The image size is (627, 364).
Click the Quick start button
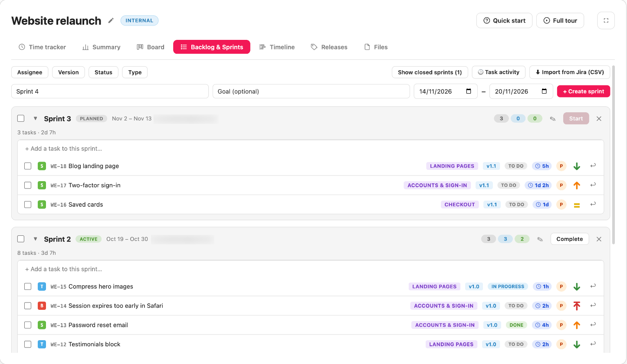[x=504, y=20]
